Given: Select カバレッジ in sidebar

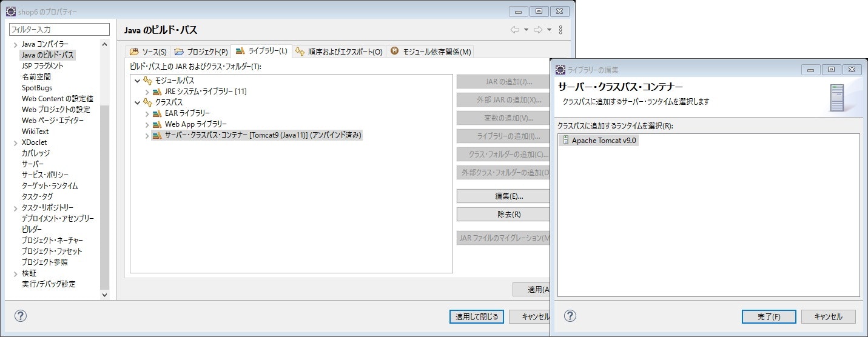Looking at the screenshot, I should pyautogui.click(x=36, y=153).
